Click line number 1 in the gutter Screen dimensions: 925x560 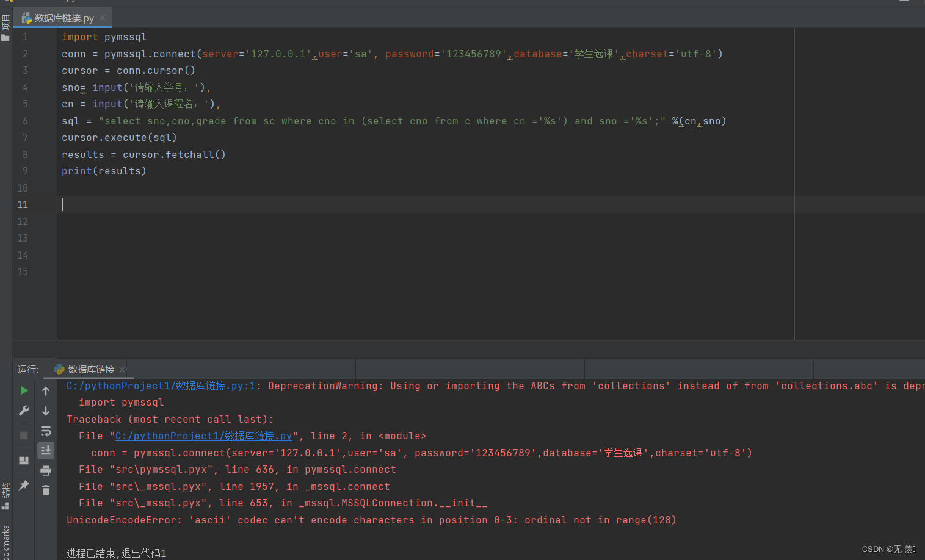tap(25, 37)
